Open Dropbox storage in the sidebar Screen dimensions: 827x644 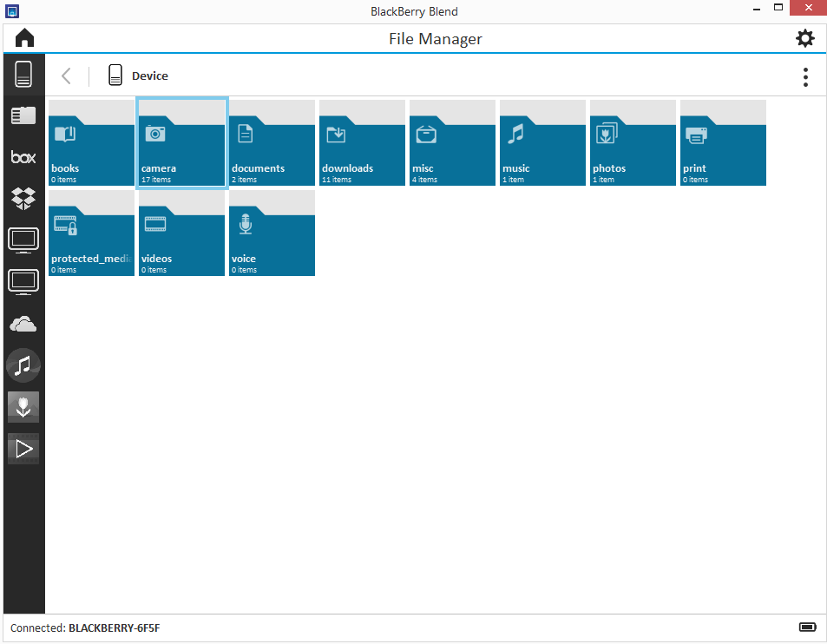pos(23,198)
